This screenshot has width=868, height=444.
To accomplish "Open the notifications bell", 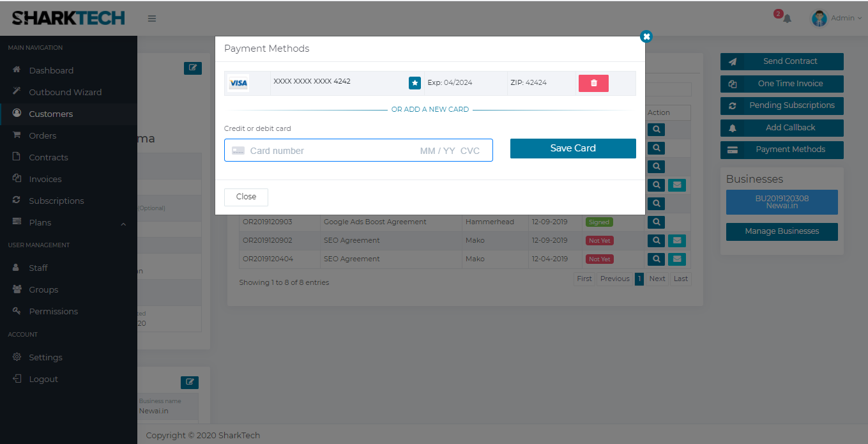I will 787,19.
